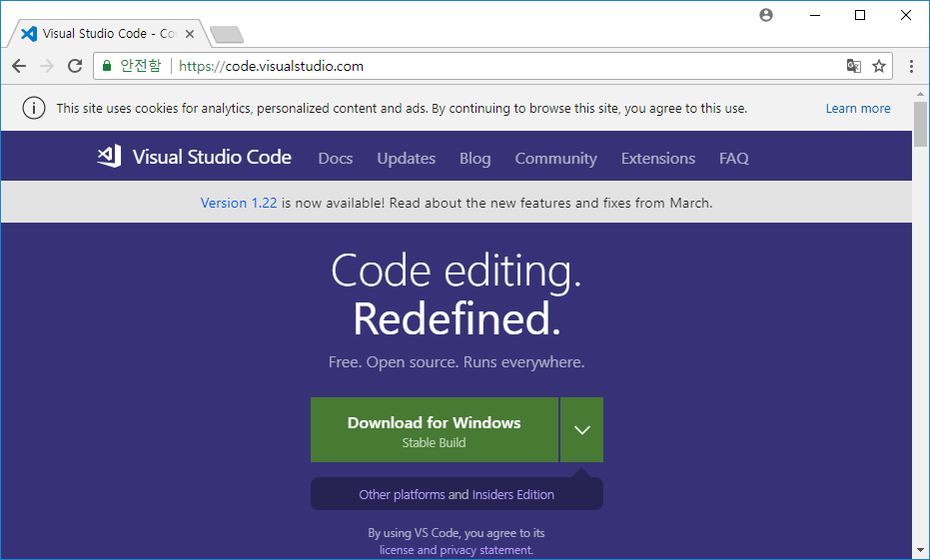Click the address bar URL field
This screenshot has height=560, width=930.
[499, 66]
